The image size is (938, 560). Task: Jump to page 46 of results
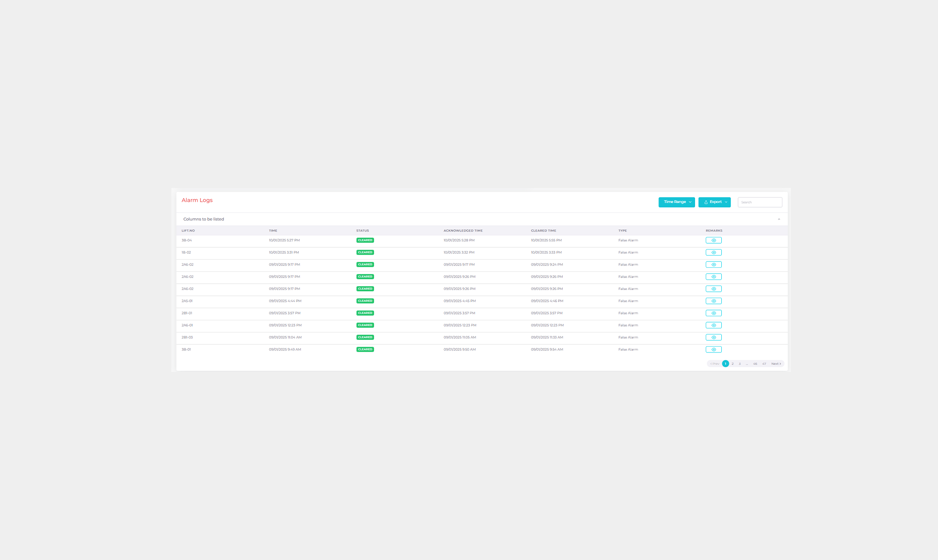[755, 364]
